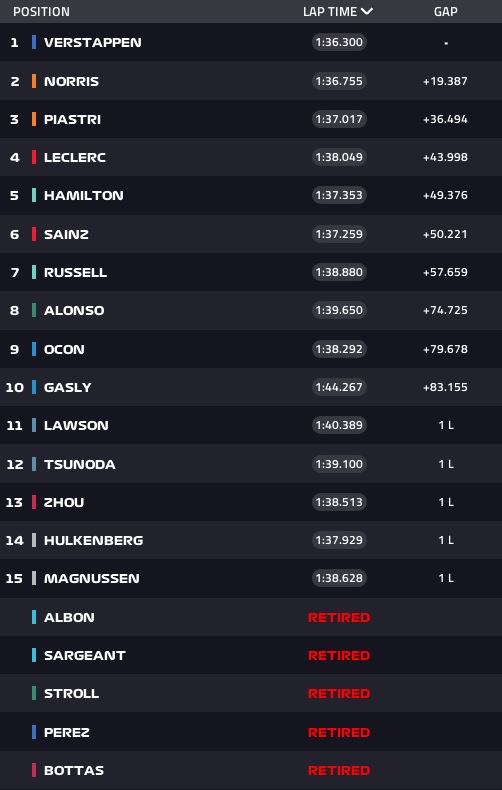Click the RETIRED status next to PEREZ
The width and height of the screenshot is (502, 790).
pos(339,732)
